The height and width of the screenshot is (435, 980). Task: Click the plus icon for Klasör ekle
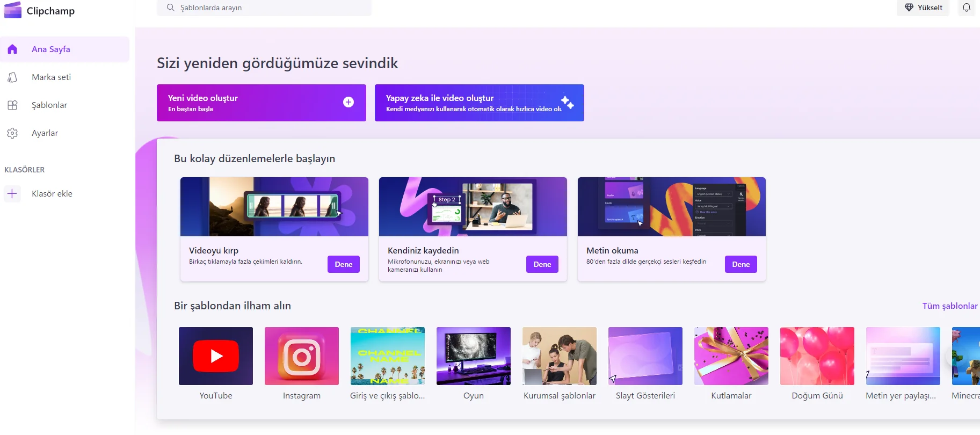[12, 193]
